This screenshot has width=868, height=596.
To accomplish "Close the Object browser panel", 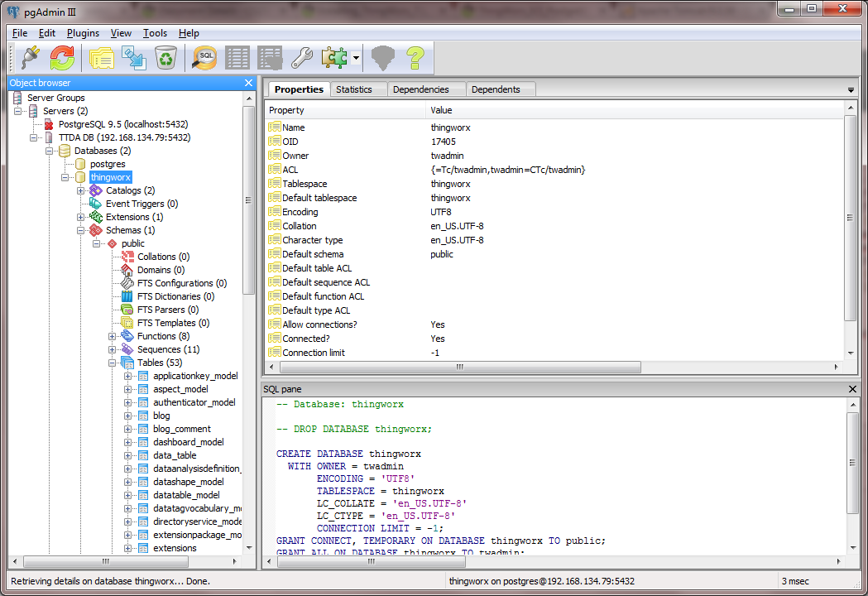I will tap(248, 83).
